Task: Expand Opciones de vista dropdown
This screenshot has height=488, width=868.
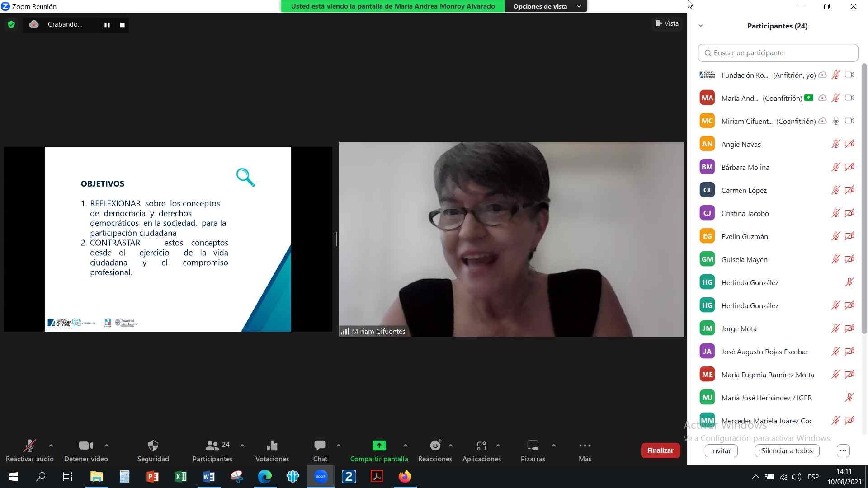Action: 546,6
